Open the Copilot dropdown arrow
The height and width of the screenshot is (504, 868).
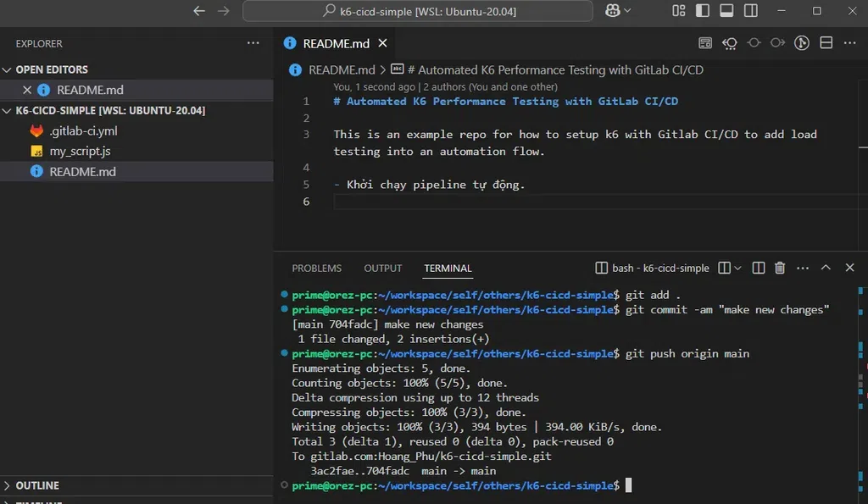pyautogui.click(x=627, y=10)
